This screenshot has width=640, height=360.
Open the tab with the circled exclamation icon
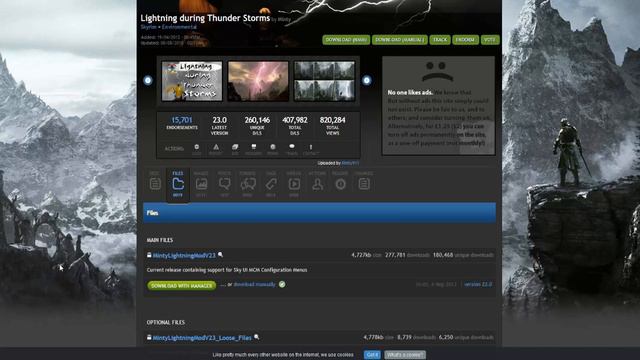click(x=340, y=184)
